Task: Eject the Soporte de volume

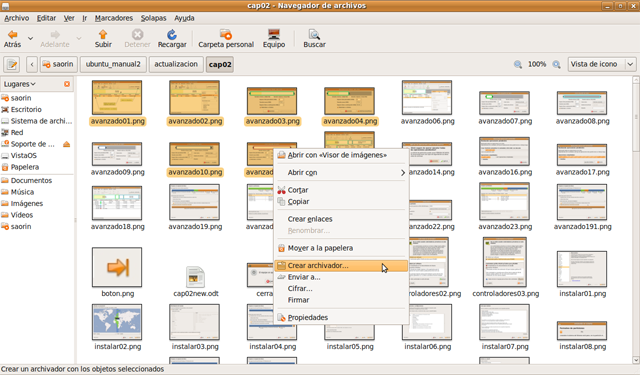Action: coord(67,144)
